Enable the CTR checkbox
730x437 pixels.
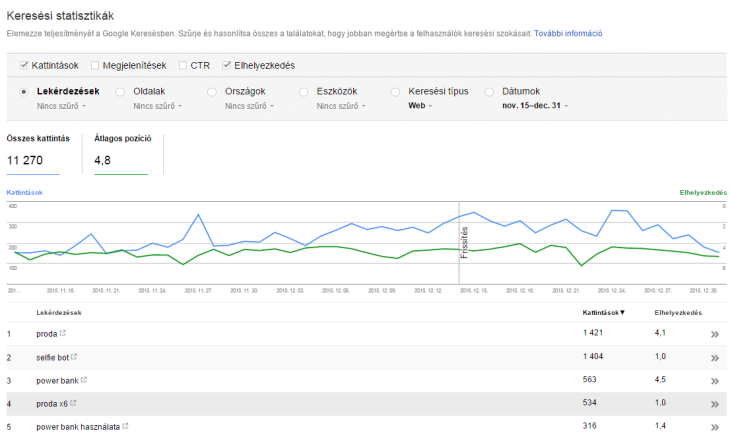click(x=183, y=65)
